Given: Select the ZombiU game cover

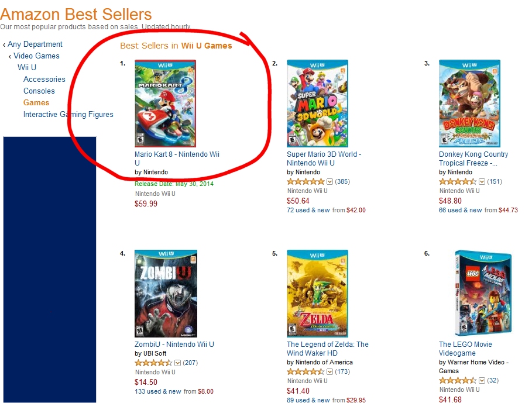Looking at the screenshot, I should [166, 294].
